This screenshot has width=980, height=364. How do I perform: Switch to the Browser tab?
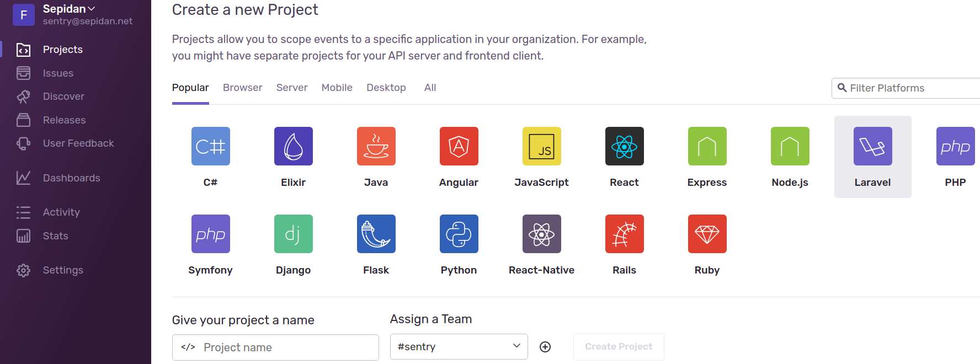[x=242, y=88]
